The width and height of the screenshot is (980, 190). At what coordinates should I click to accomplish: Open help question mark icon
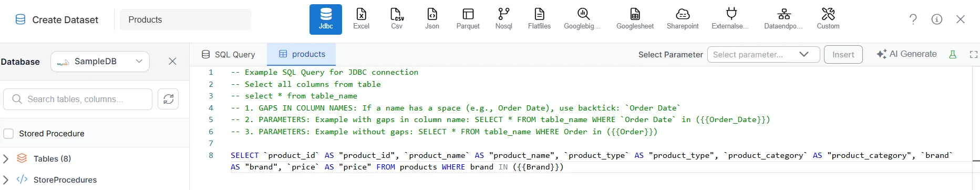tap(913, 19)
